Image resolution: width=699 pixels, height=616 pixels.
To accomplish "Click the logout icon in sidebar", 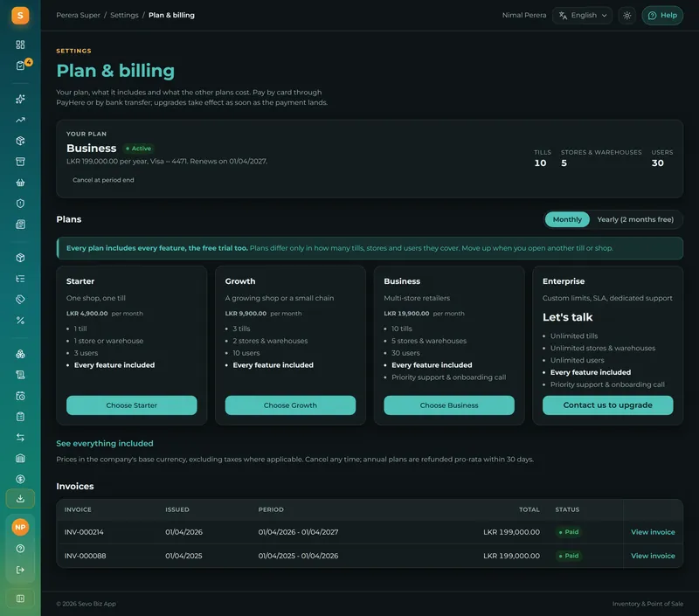I will pyautogui.click(x=20, y=570).
